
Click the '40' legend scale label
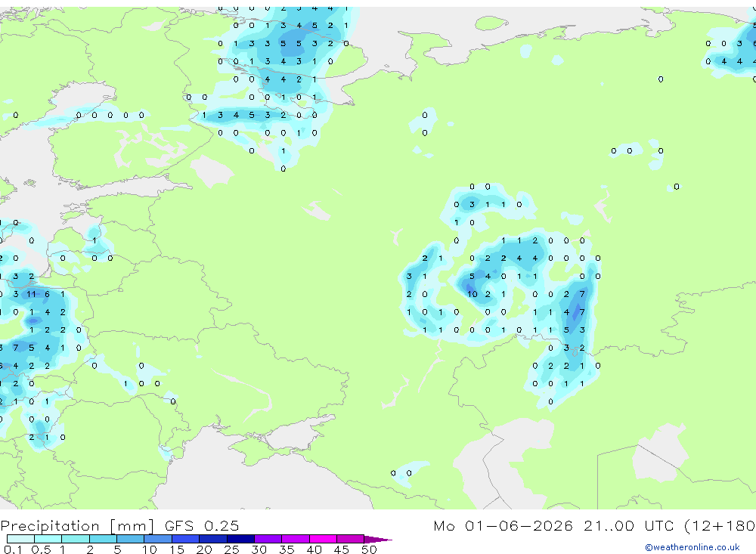coord(314,549)
